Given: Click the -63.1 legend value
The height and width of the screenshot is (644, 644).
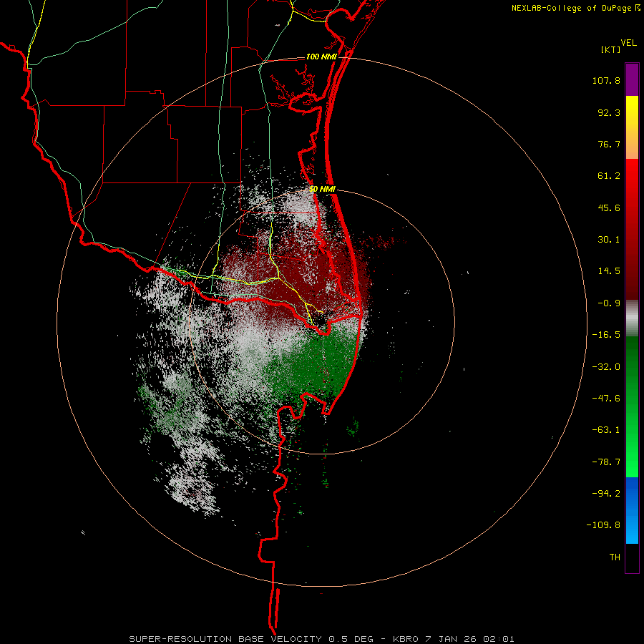Looking at the screenshot, I should tap(606, 430).
